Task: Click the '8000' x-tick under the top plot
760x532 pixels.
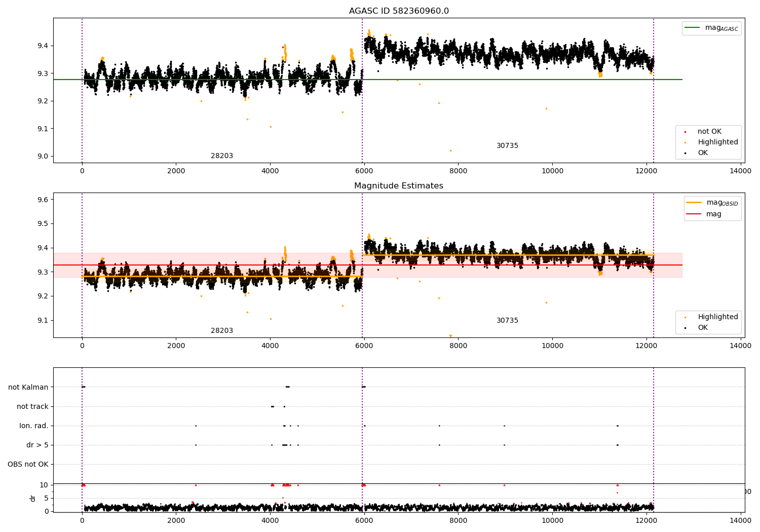Action: [458, 171]
